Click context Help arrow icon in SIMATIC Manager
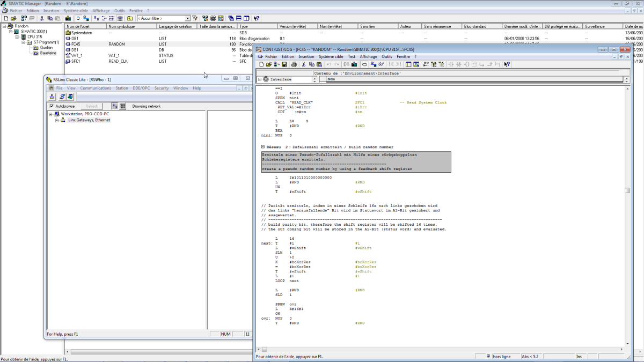The image size is (644, 362). [257, 18]
